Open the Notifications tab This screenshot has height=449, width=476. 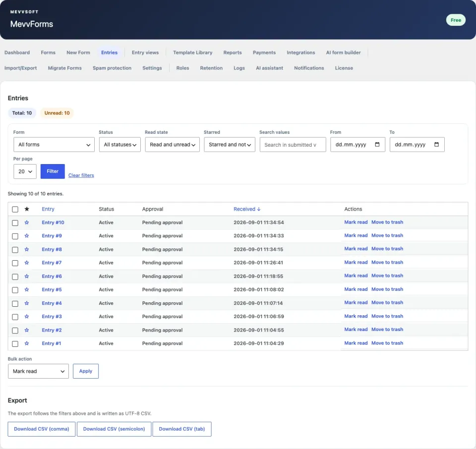(x=309, y=68)
